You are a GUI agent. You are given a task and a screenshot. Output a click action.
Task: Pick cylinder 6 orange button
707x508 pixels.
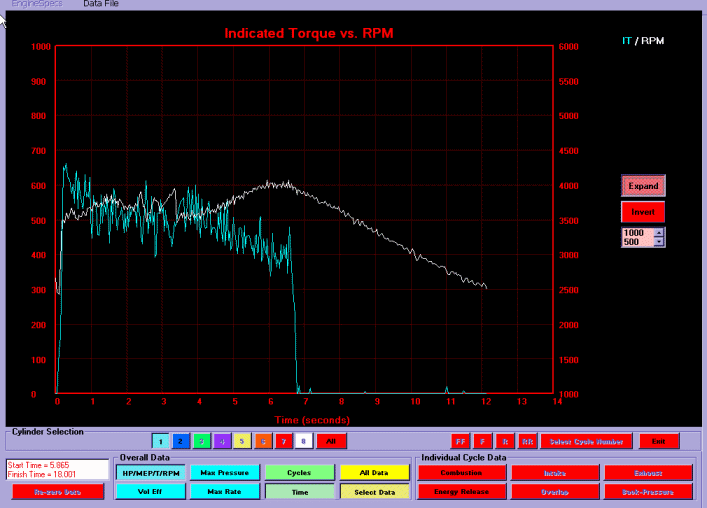(x=263, y=441)
